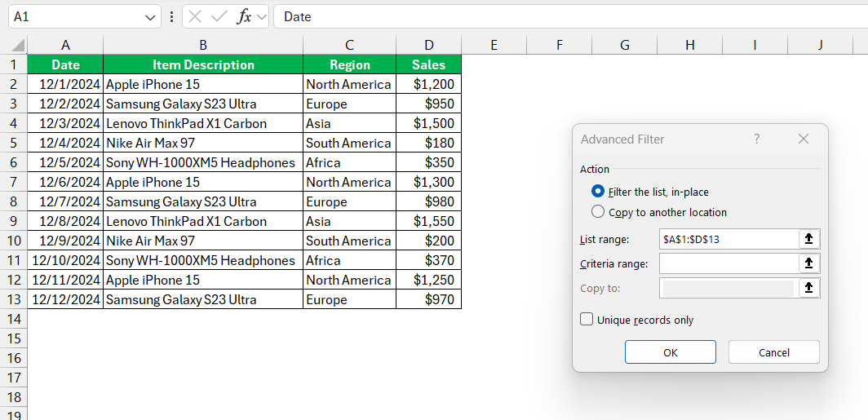Click the $180 sales cell
Image resolution: width=868 pixels, height=420 pixels.
click(428, 143)
